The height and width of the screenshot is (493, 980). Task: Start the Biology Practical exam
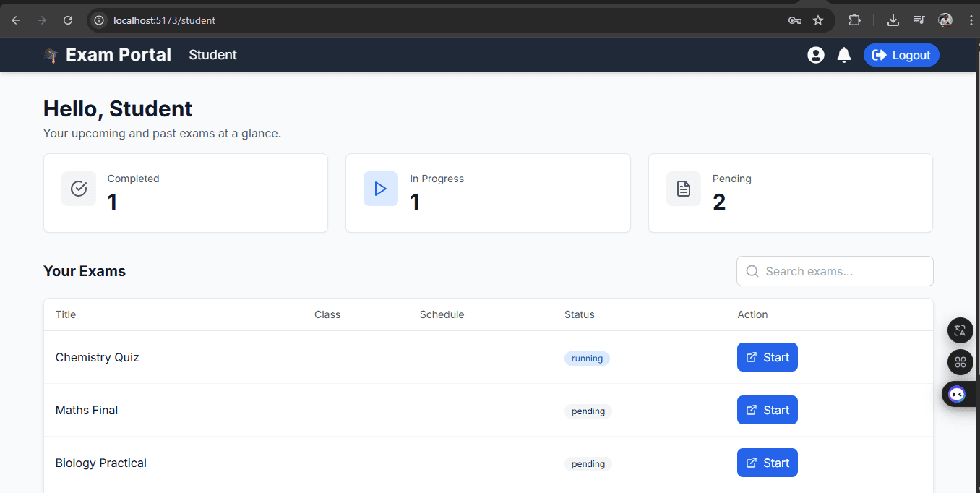point(767,463)
